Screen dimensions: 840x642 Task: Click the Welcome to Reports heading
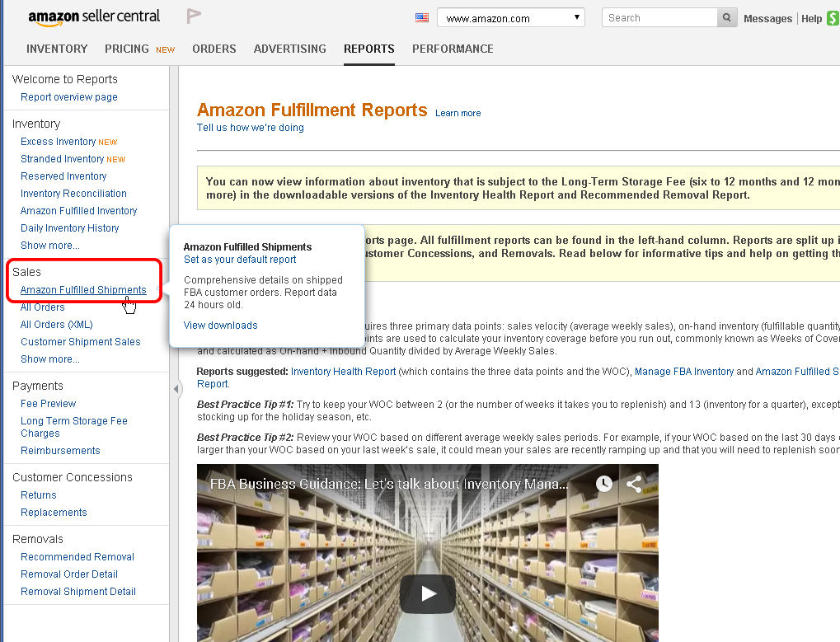65,79
